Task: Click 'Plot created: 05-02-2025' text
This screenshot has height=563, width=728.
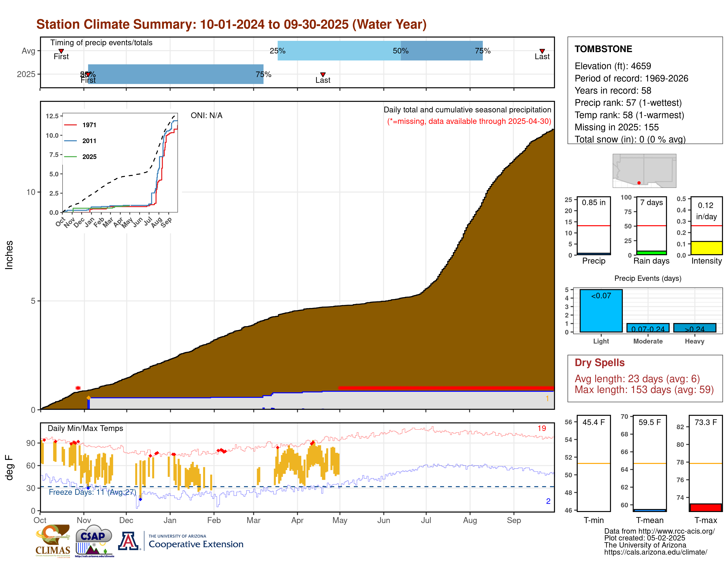Action: pyautogui.click(x=645, y=538)
